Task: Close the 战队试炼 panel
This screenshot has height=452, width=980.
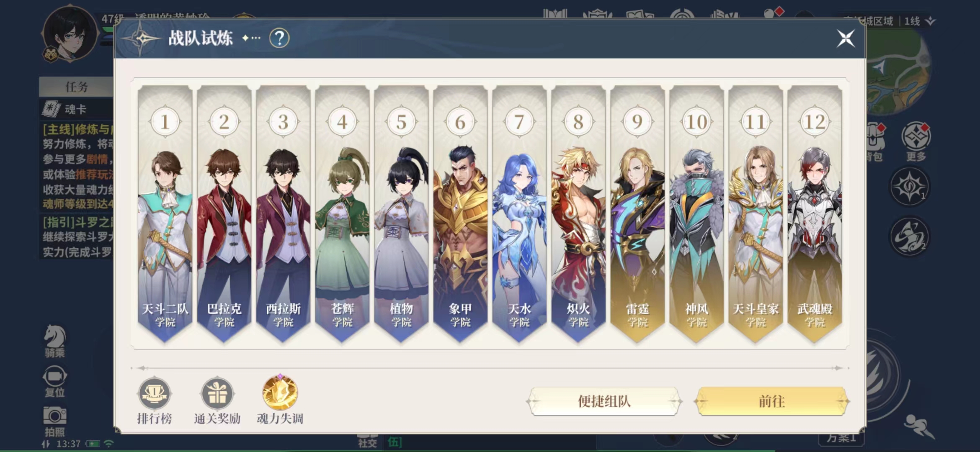Action: click(x=846, y=39)
